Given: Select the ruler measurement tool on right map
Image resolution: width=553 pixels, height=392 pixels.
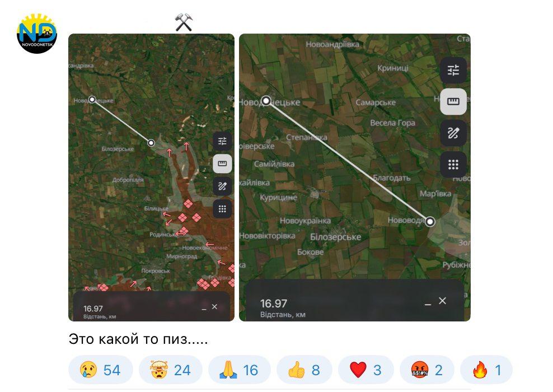Looking at the screenshot, I should [453, 101].
